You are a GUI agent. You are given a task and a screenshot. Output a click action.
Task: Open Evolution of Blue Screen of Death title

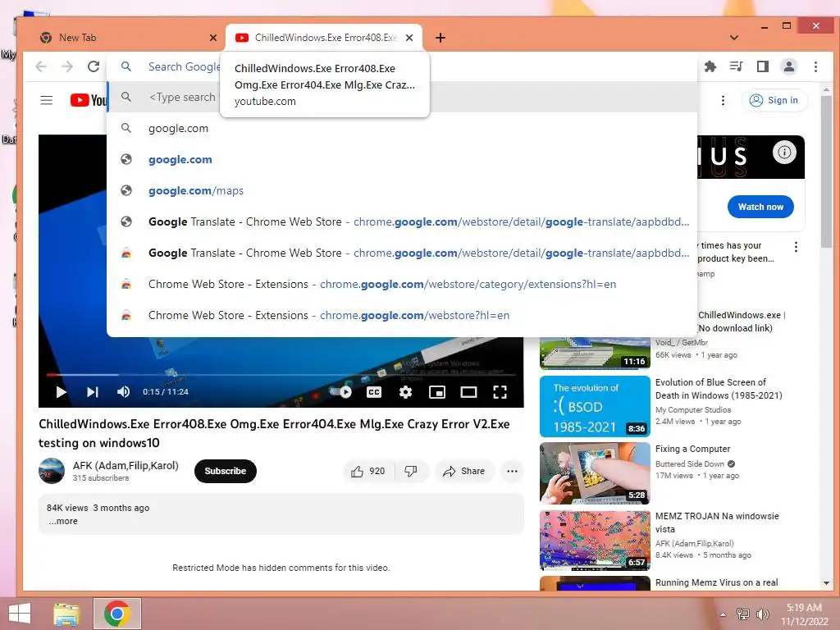(x=719, y=389)
